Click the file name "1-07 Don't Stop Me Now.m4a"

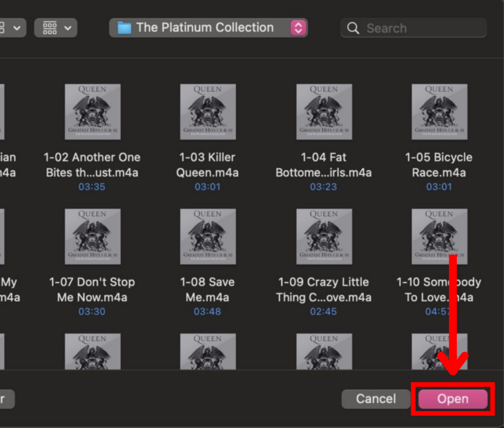pos(92,290)
